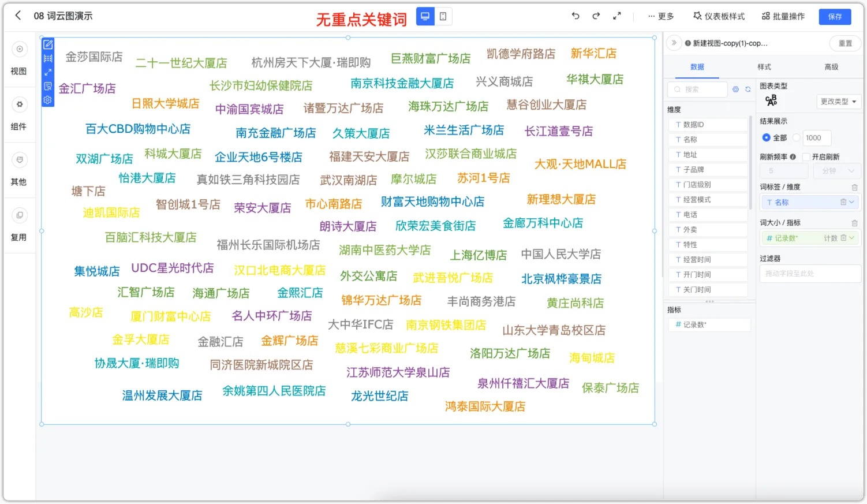Select 记录数 in the 指标 list
Image resolution: width=867 pixels, height=504 pixels.
[x=710, y=325]
